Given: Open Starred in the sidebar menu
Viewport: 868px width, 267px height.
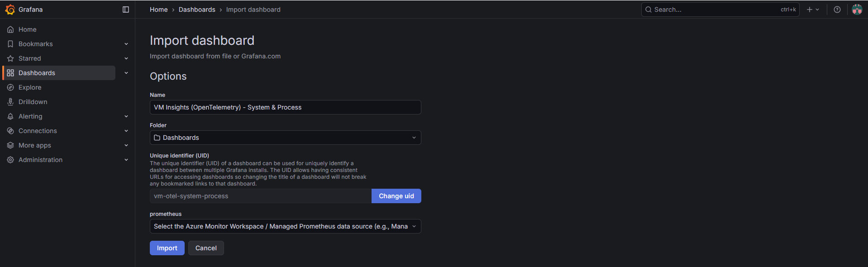Looking at the screenshot, I should (x=30, y=58).
